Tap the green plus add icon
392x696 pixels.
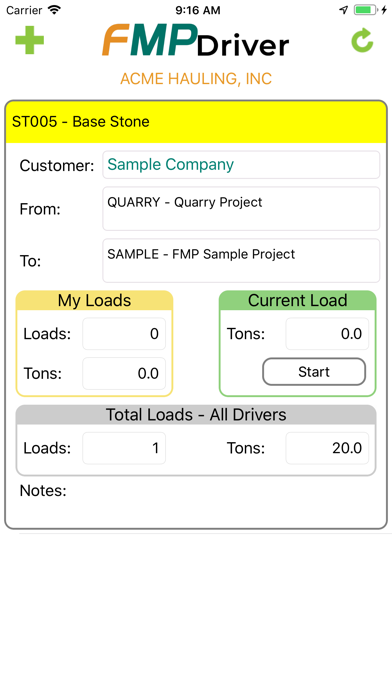coord(29,40)
